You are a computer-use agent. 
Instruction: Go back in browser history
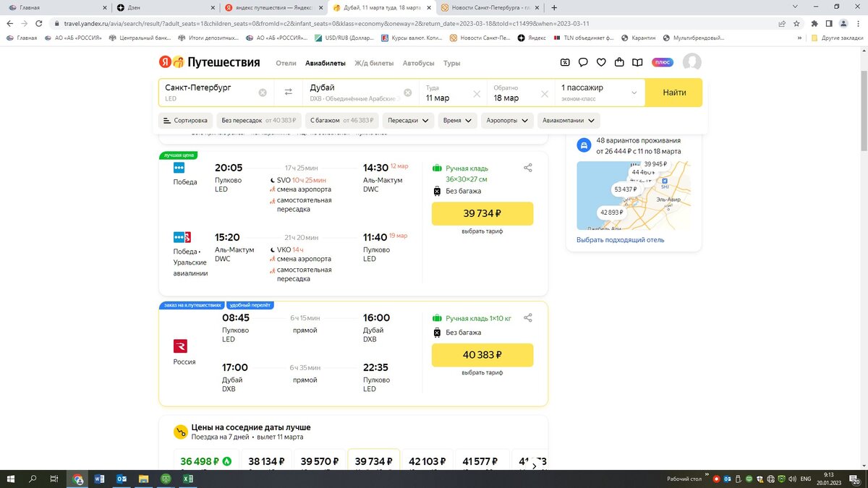pyautogui.click(x=9, y=24)
